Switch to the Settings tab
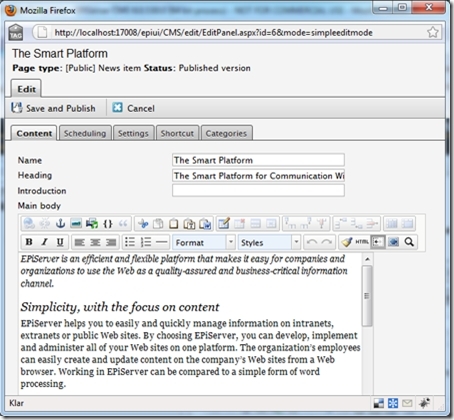Image resolution: width=454 pixels, height=420 pixels. click(133, 133)
